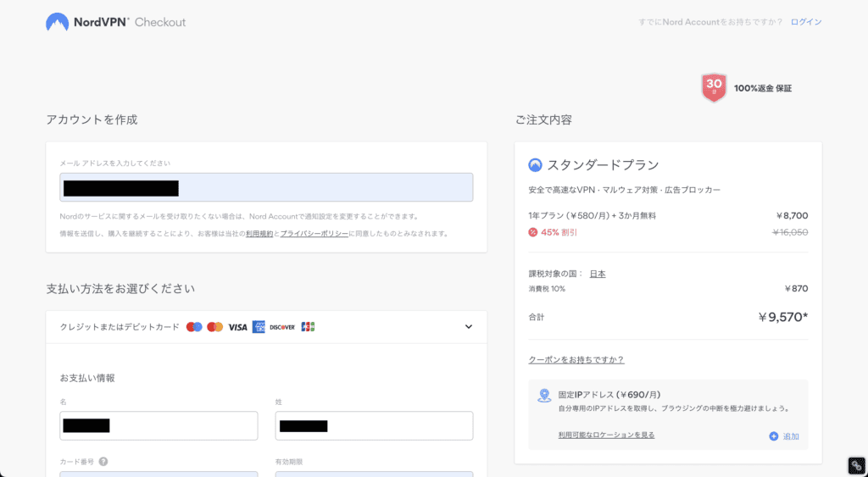
Task: Click the Discover card logo
Action: pos(282,327)
